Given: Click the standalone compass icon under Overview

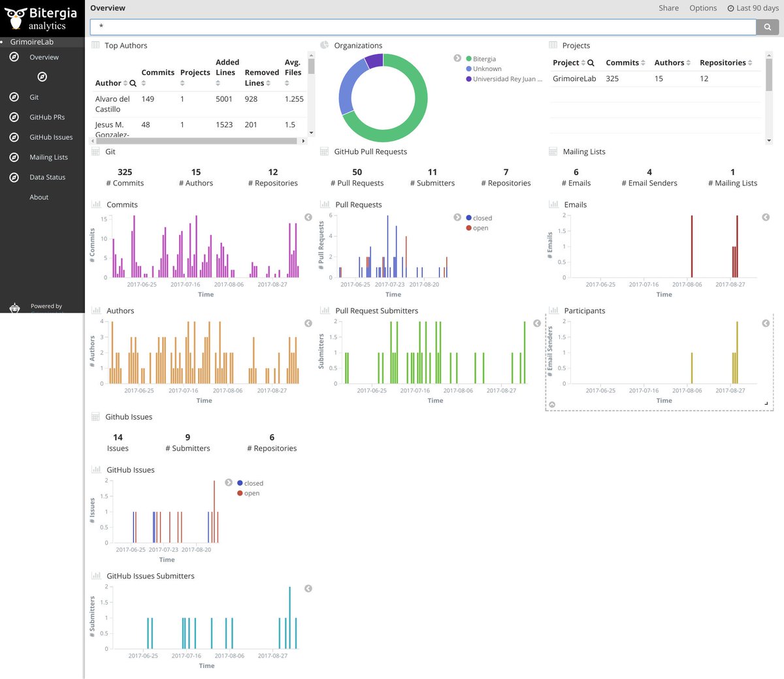Looking at the screenshot, I should pos(42,77).
